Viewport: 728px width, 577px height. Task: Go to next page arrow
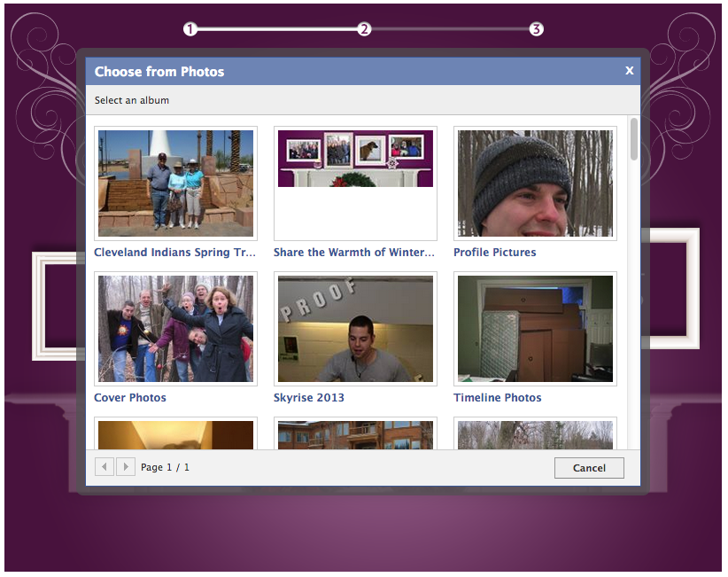click(x=126, y=466)
